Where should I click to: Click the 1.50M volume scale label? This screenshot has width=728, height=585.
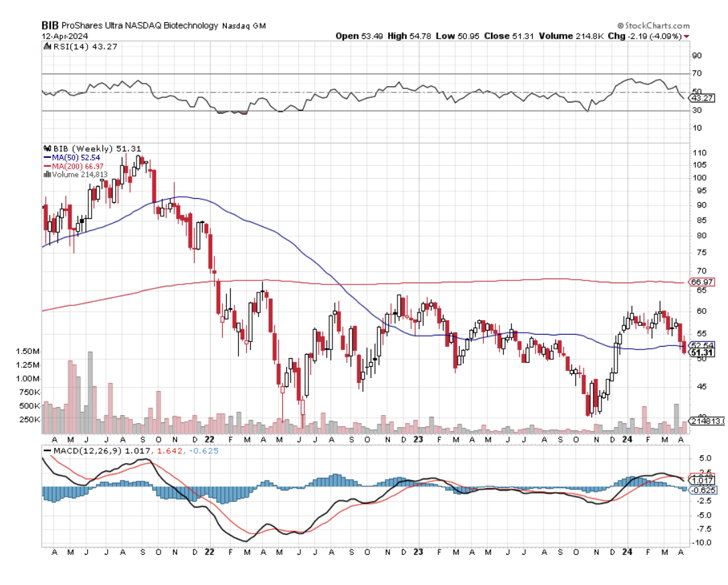(x=28, y=351)
